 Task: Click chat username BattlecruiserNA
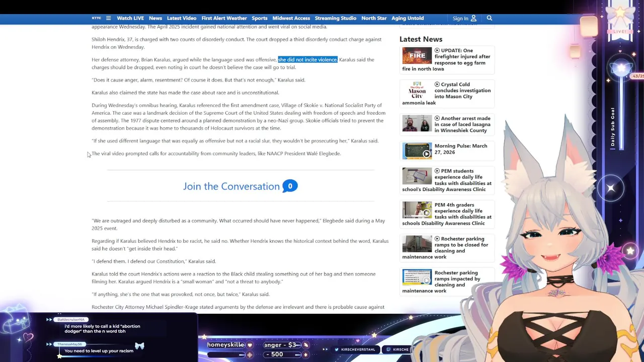click(x=70, y=320)
